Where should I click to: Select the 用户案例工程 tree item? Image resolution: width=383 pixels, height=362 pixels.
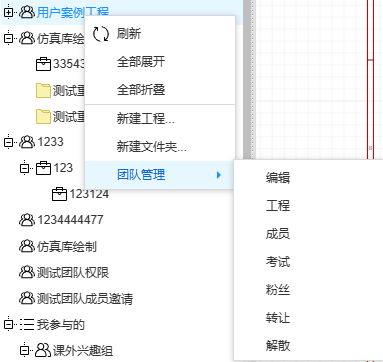[x=73, y=13]
